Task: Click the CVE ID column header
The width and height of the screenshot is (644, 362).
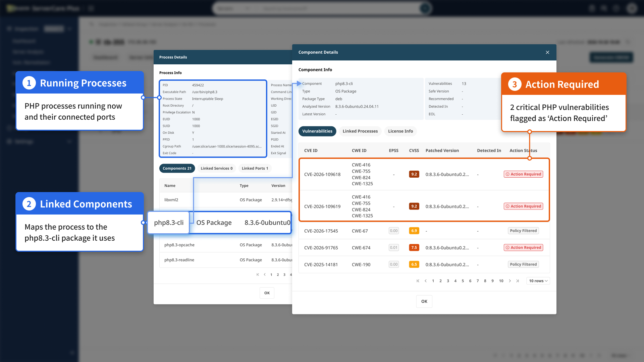Action: (311, 150)
